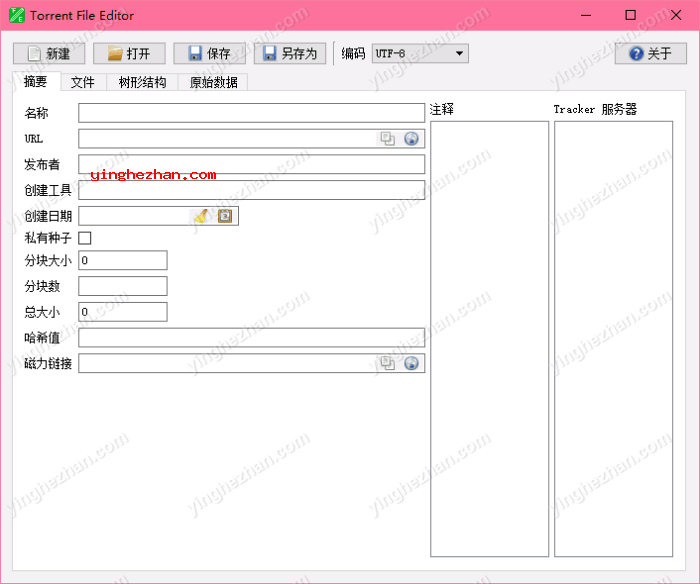Copy the URL field contents
The height and width of the screenshot is (584, 700).
[x=387, y=139]
